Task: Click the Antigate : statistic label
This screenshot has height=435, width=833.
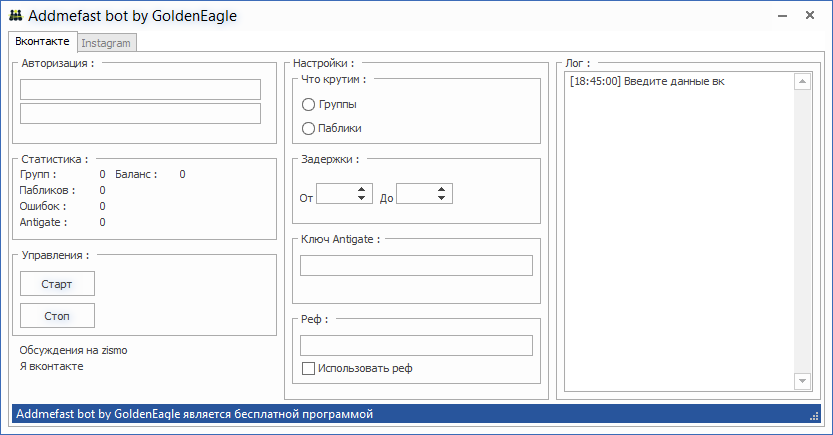Action: pyautogui.click(x=44, y=222)
